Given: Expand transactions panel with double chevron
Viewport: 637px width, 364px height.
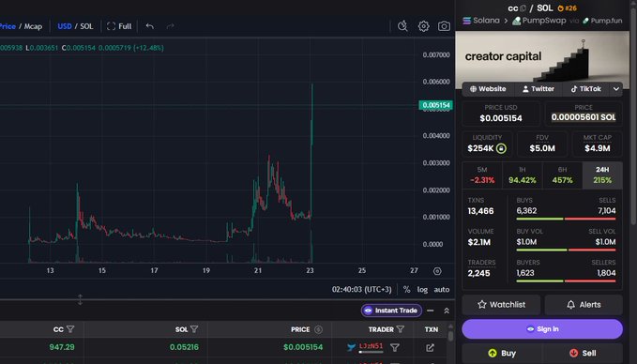Looking at the screenshot, I should coord(447,311).
